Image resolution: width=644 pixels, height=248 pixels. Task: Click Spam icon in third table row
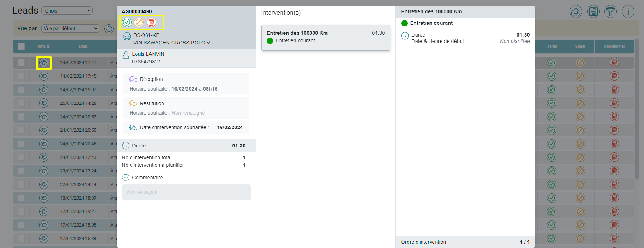(x=580, y=89)
